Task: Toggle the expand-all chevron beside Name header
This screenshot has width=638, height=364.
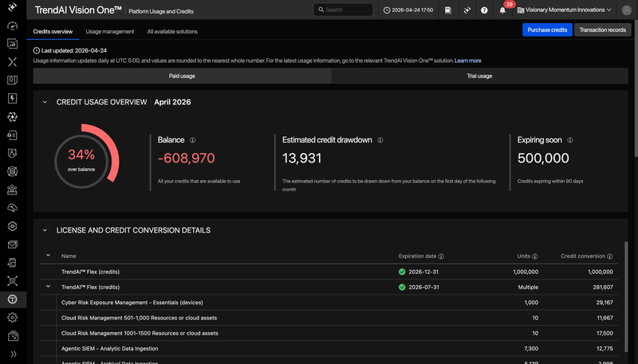Action: coord(48,256)
